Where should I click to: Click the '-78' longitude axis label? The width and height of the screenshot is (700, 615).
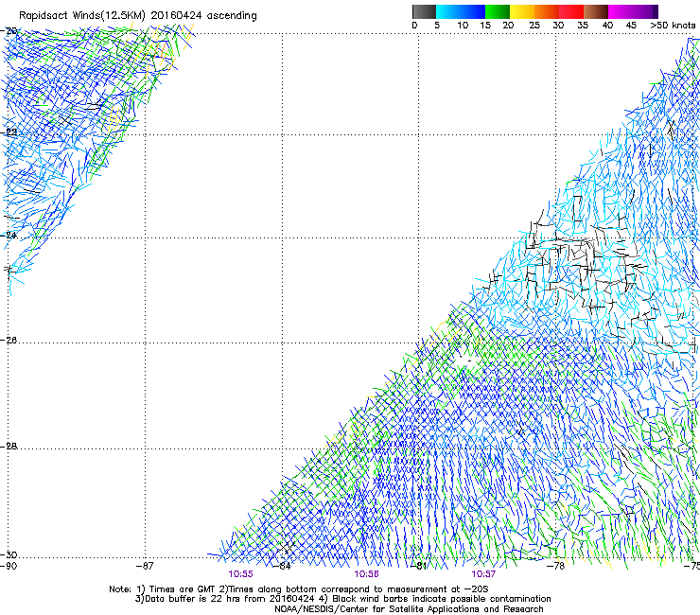[x=555, y=566]
